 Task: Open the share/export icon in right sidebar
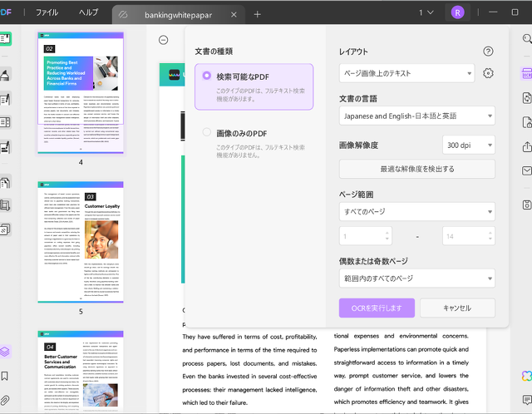point(525,147)
